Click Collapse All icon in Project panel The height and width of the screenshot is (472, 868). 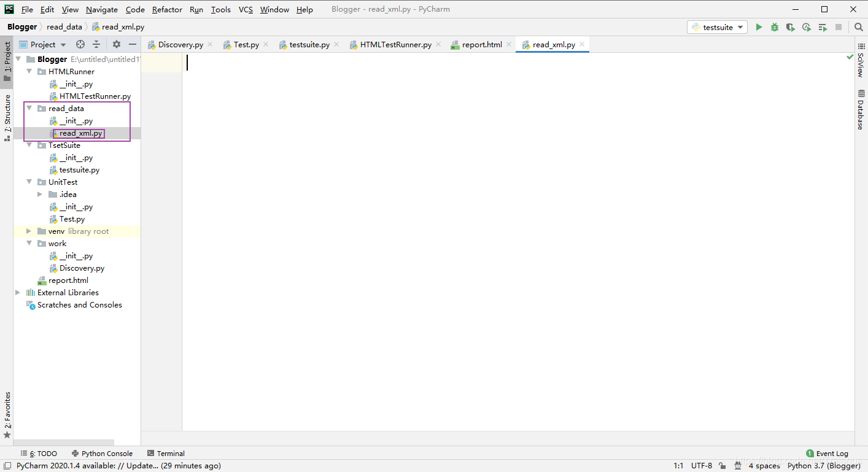[96, 44]
